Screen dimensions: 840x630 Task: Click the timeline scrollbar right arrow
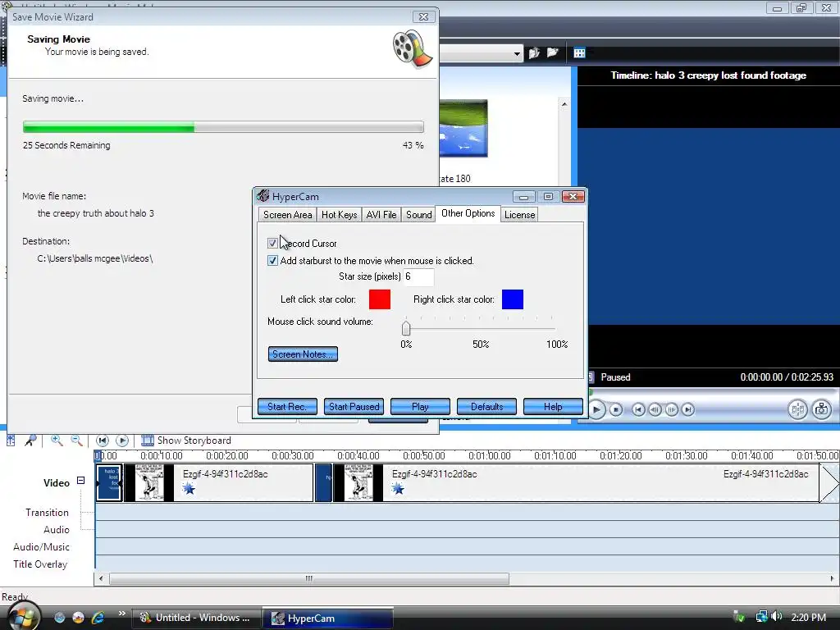click(832, 578)
